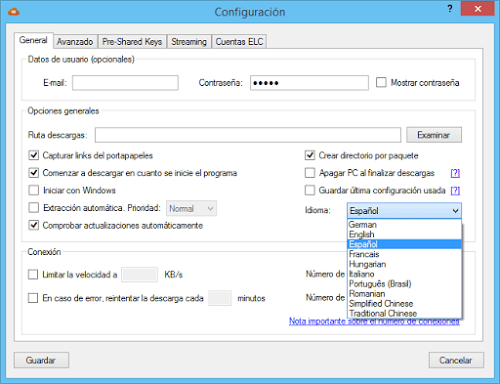Enable Guardar última configuración usada
The width and height of the screenshot is (500, 384).
(x=310, y=190)
